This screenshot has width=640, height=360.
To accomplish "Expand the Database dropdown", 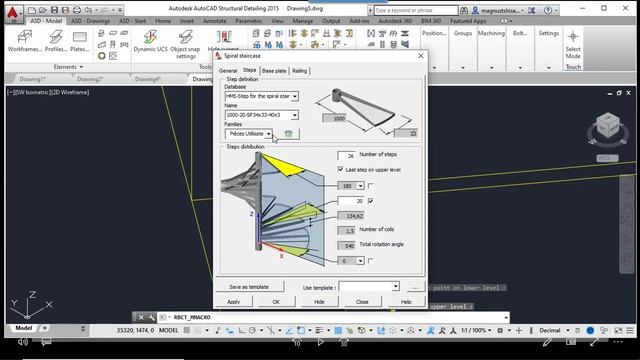I will tap(295, 96).
